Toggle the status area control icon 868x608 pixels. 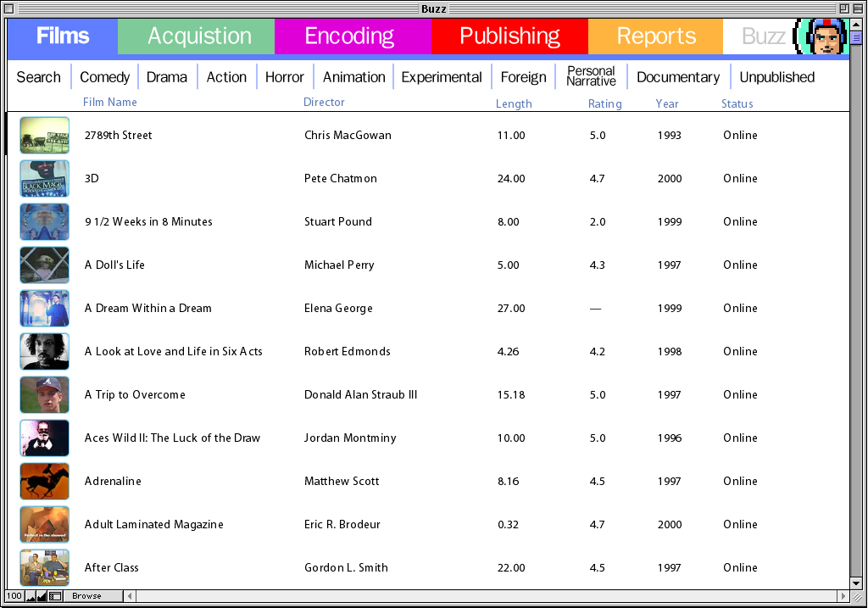coord(55,596)
